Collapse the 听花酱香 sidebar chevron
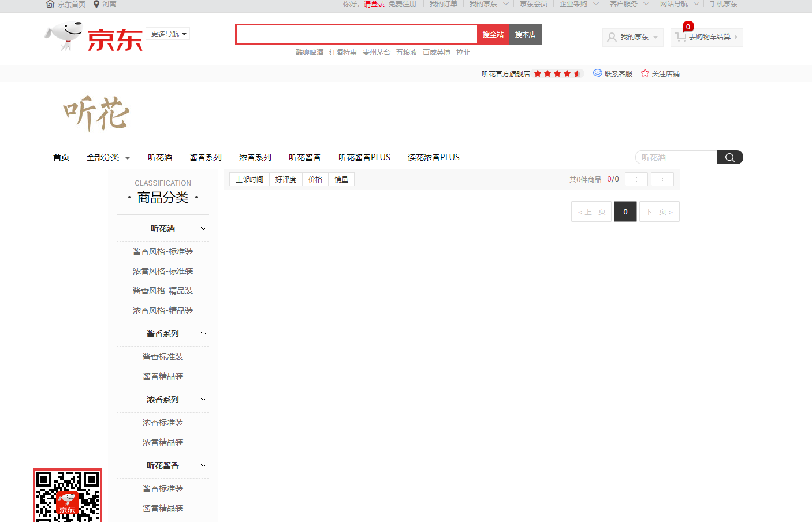The image size is (812, 522). pyautogui.click(x=203, y=465)
